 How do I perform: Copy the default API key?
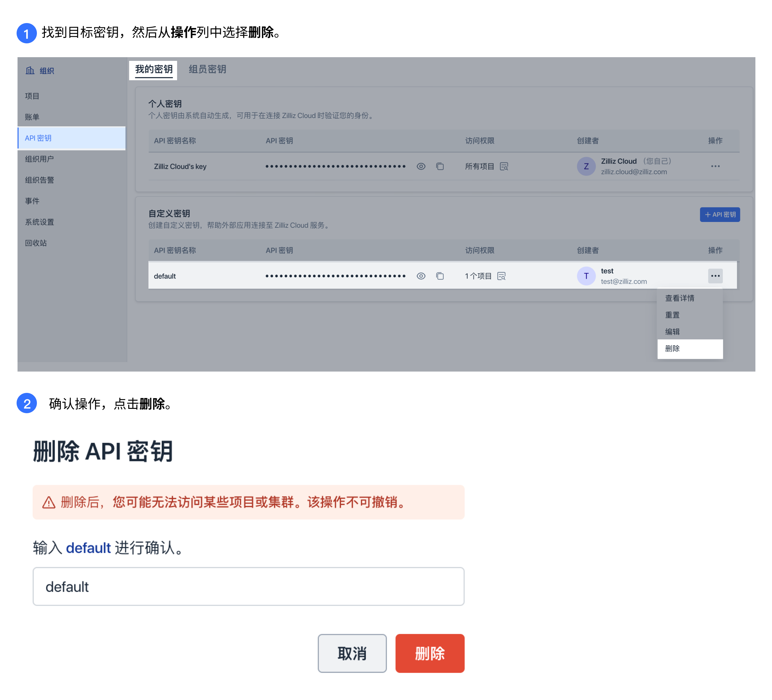point(440,276)
